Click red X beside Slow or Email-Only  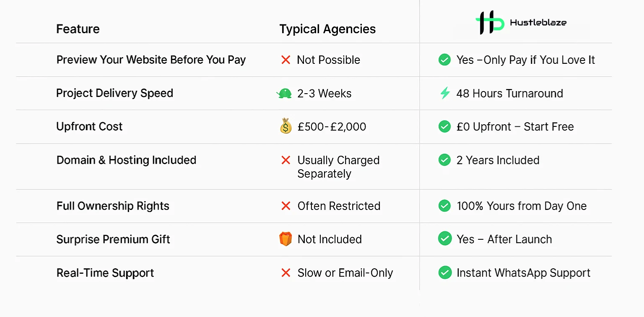286,273
